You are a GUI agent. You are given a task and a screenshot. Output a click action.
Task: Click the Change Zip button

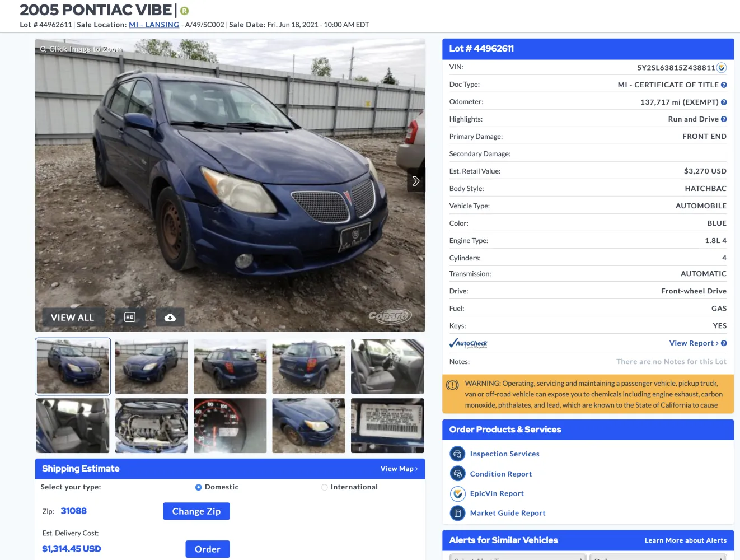coord(196,511)
